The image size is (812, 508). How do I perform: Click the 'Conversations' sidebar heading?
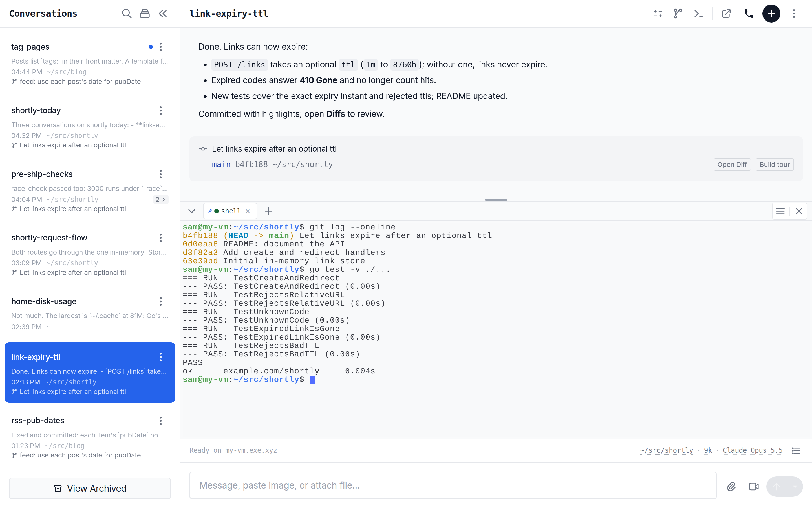click(x=43, y=14)
